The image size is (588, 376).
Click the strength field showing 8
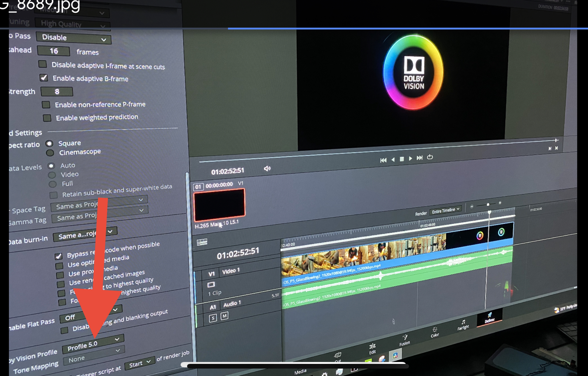57,92
